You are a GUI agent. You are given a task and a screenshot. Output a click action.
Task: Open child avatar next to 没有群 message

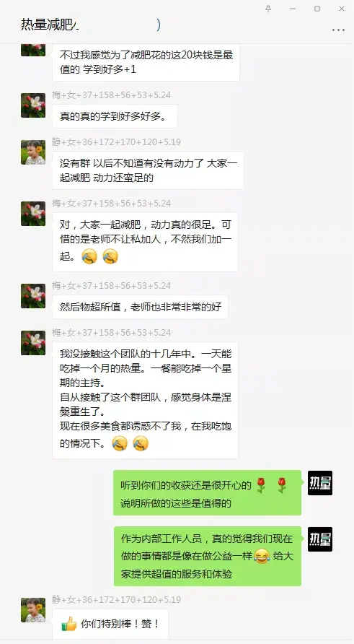coord(33,152)
